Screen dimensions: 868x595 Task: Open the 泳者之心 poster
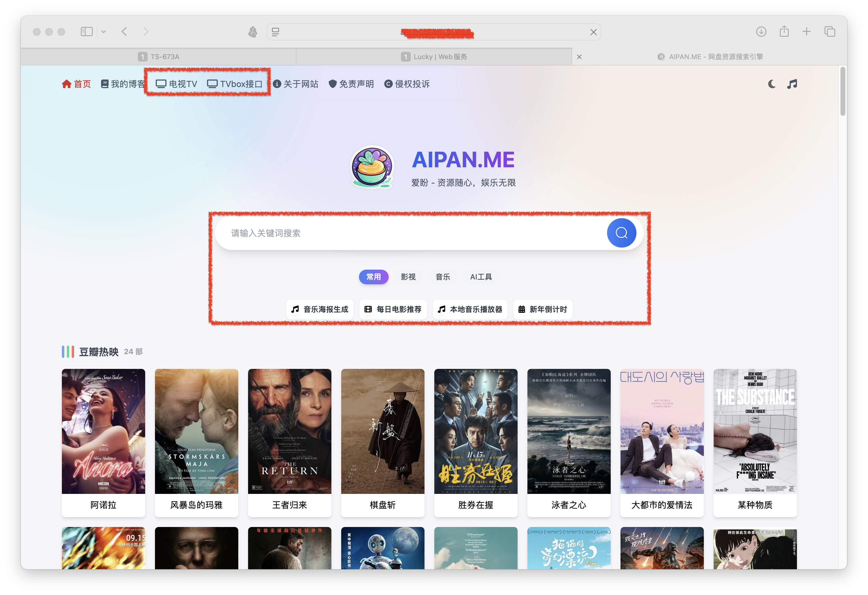click(569, 431)
